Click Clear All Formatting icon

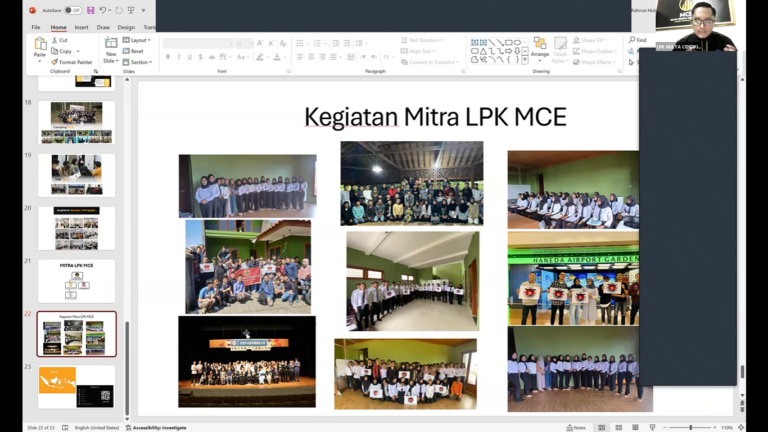283,44
